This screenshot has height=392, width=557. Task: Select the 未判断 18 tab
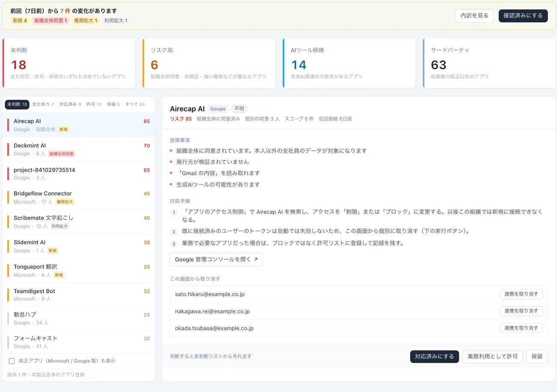(17, 104)
